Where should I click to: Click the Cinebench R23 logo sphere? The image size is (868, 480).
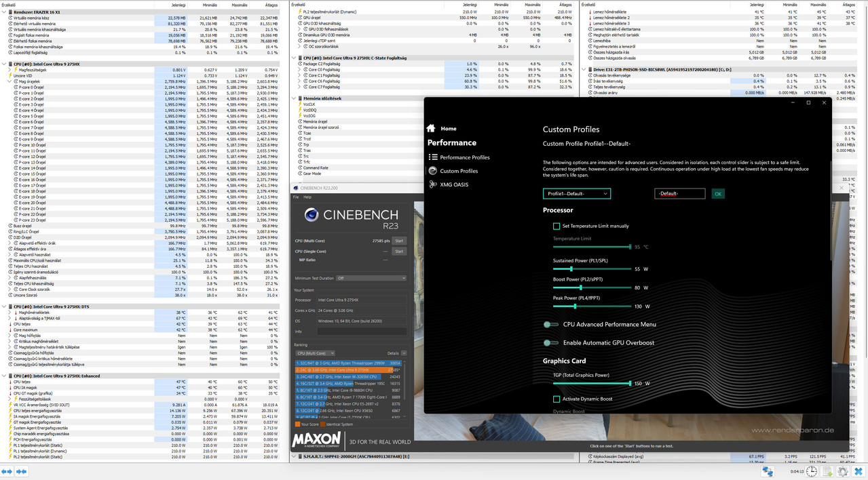pos(311,215)
